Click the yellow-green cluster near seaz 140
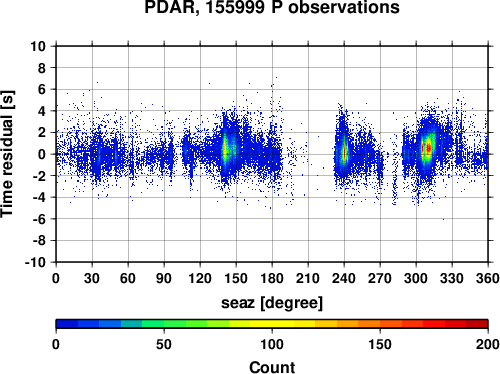 point(226,149)
